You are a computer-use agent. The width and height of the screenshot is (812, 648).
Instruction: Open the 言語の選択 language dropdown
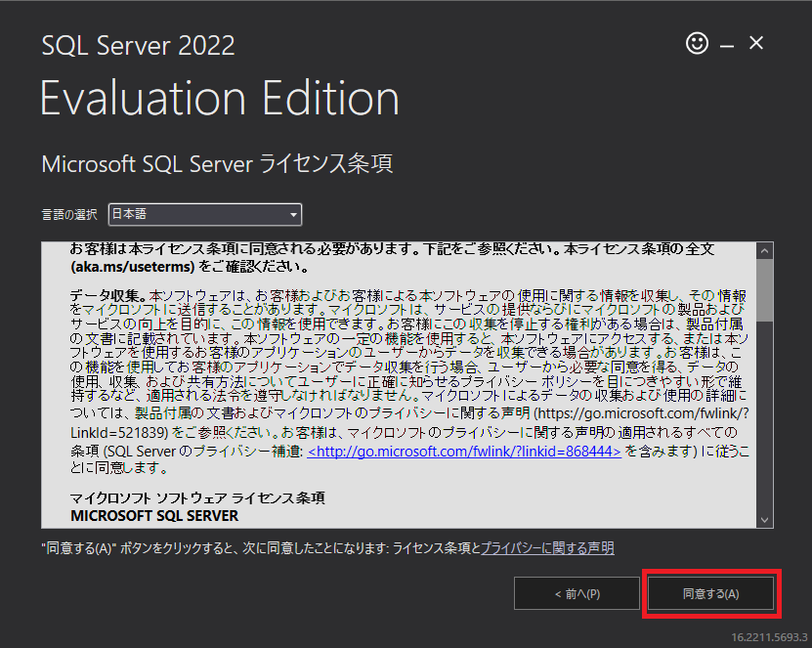[x=205, y=214]
